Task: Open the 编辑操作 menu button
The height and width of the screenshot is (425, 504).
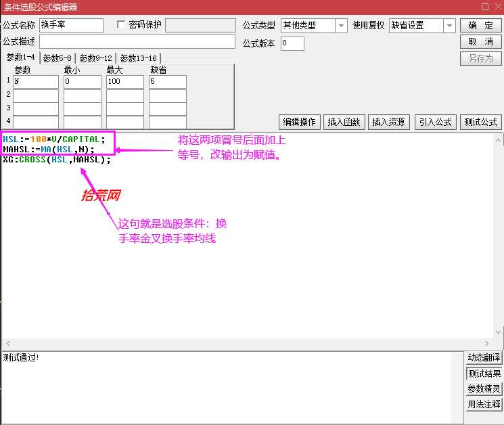Action: coord(299,122)
